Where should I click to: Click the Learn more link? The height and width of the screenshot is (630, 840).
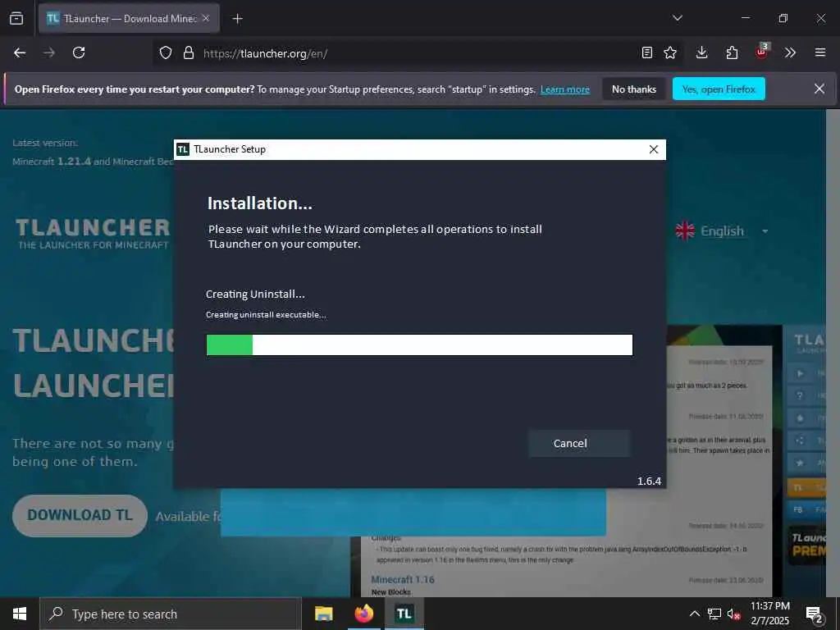click(x=564, y=89)
